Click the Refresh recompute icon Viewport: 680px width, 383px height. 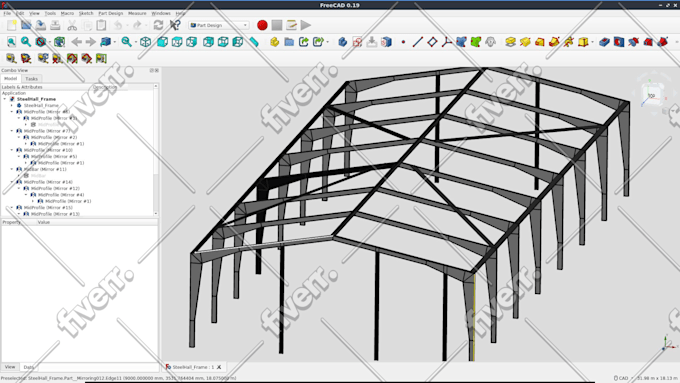158,25
